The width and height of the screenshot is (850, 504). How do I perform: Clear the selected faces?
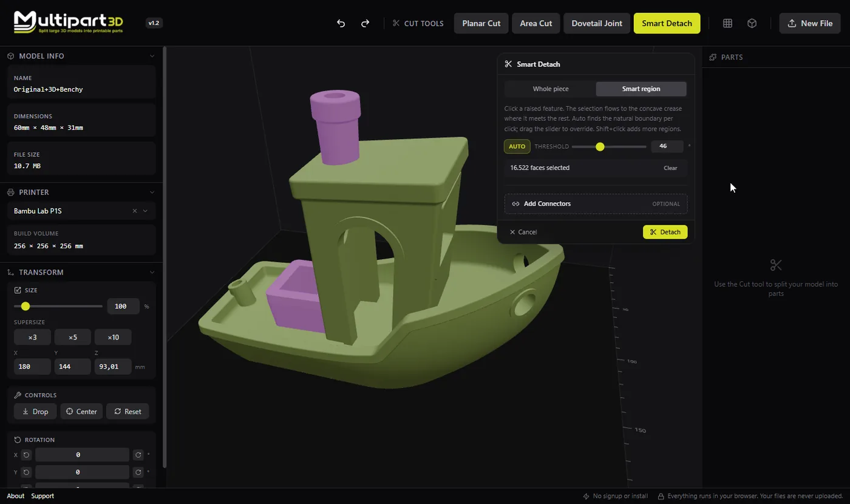[670, 168]
